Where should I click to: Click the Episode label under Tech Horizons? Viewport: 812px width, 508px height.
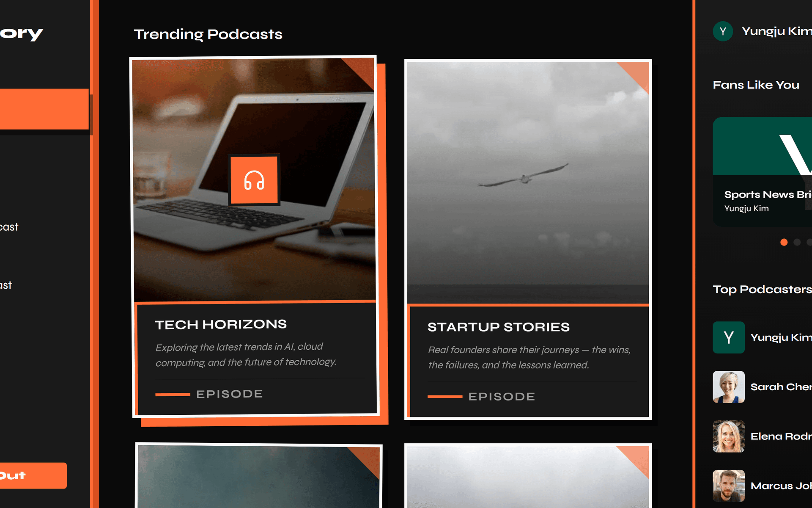(x=230, y=394)
